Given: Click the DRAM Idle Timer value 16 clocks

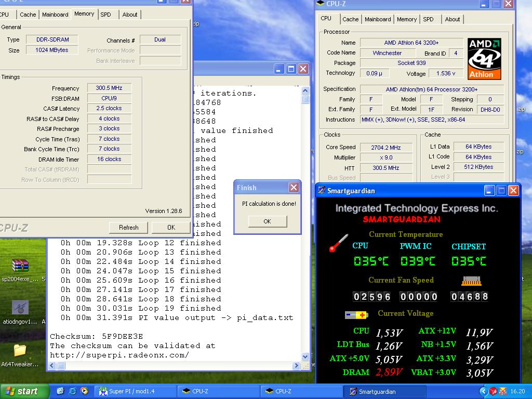Looking at the screenshot, I should 109,159.
